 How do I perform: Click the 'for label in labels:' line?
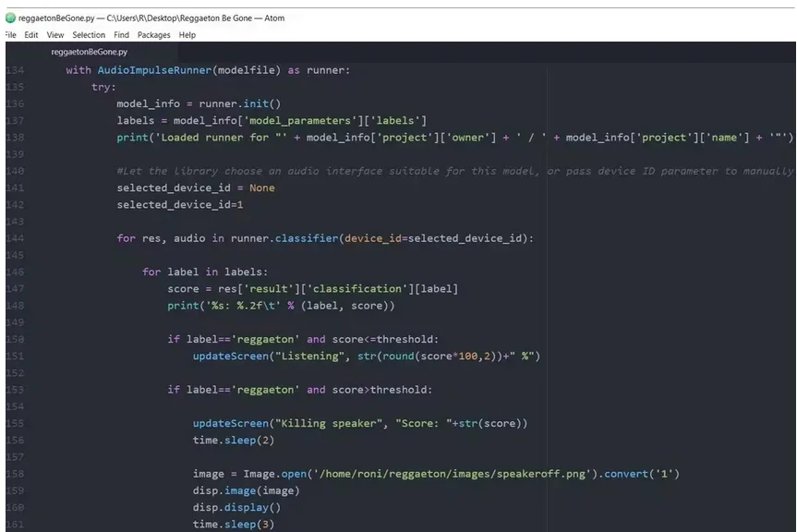pyautogui.click(x=204, y=272)
